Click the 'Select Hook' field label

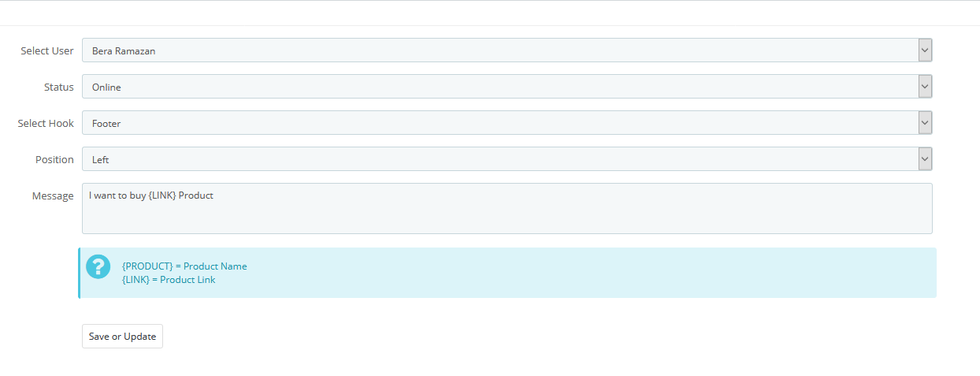(46, 123)
